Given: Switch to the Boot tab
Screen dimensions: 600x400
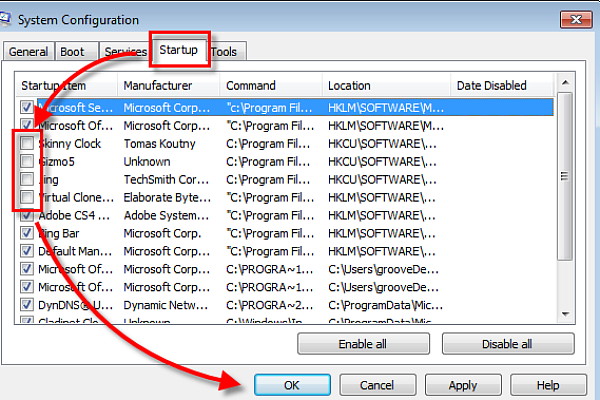Looking at the screenshot, I should coord(76,52).
